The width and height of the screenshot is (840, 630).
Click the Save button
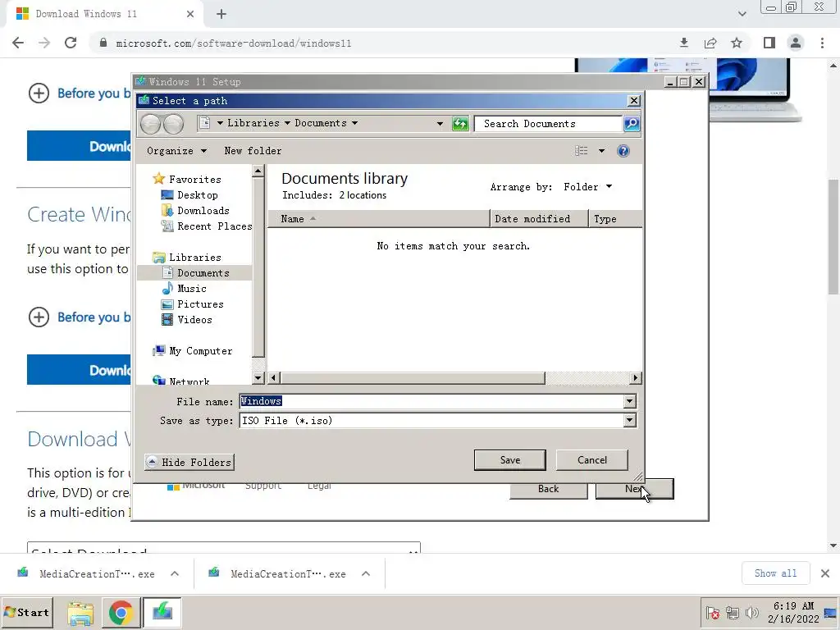tap(510, 460)
